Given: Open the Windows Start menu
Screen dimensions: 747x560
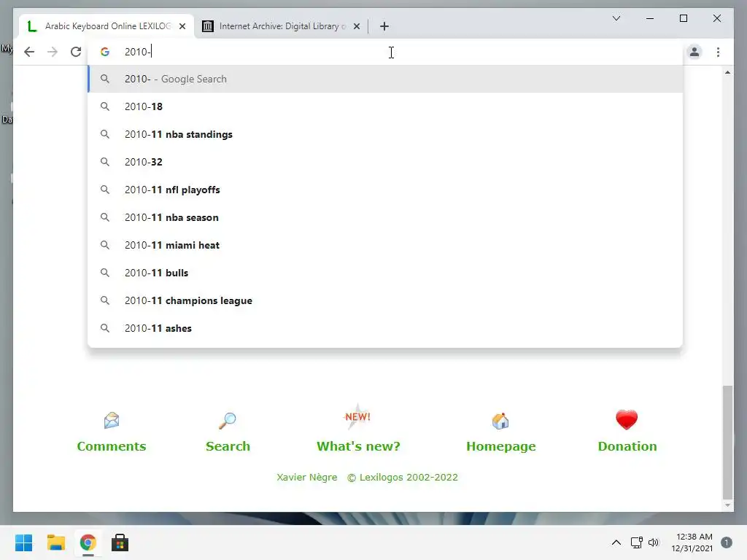Looking at the screenshot, I should pyautogui.click(x=23, y=542).
